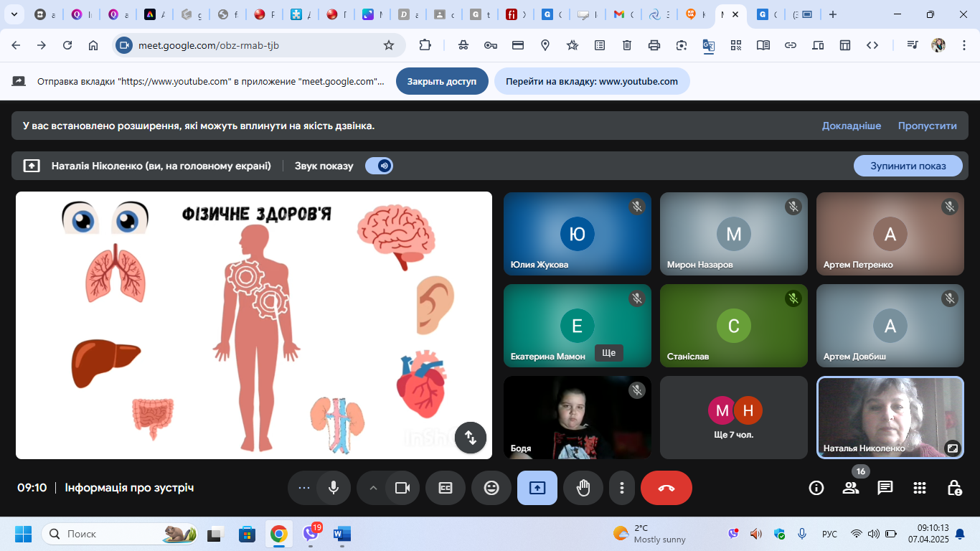
Task: Bookmark this page with star icon
Action: pos(389,45)
